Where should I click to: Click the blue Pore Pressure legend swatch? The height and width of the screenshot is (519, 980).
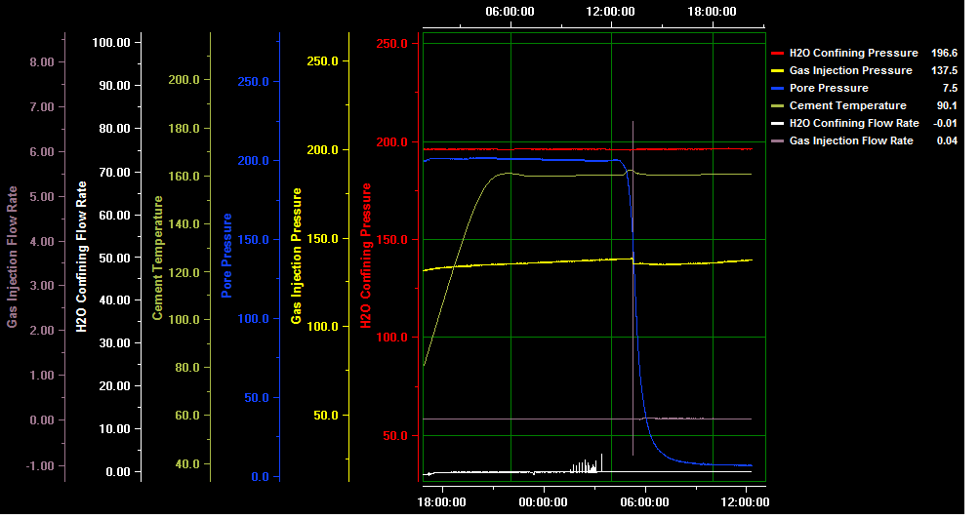pyautogui.click(x=778, y=88)
